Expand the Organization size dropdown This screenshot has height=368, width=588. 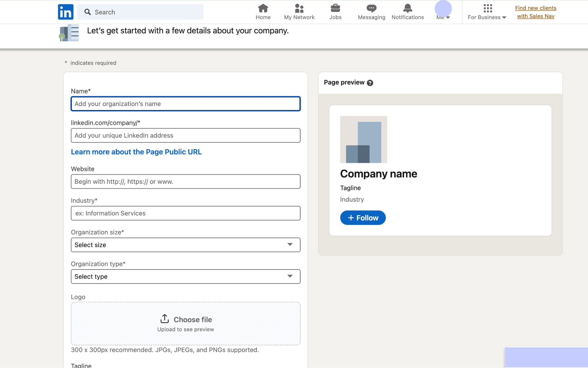coord(185,245)
